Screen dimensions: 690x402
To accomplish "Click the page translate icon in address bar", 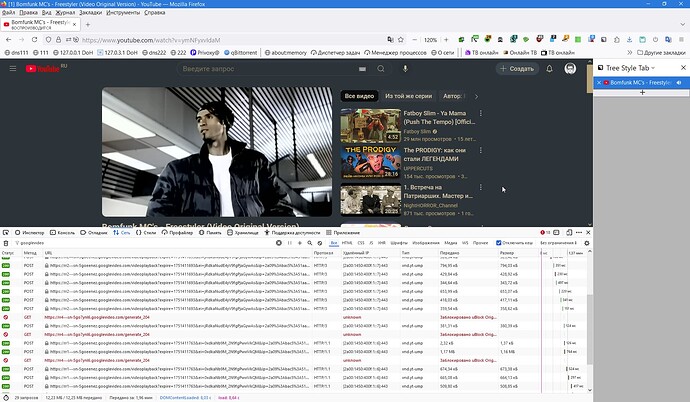I will [x=390, y=40].
